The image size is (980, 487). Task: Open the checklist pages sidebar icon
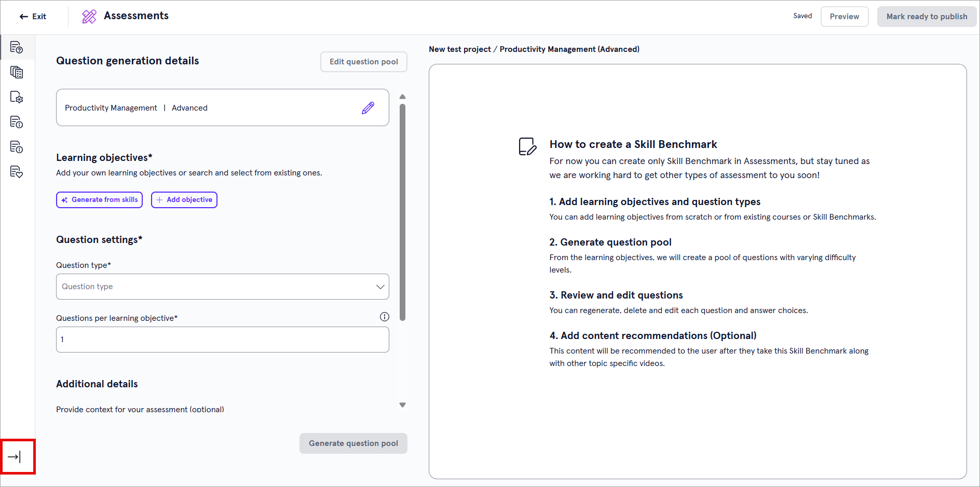17,72
